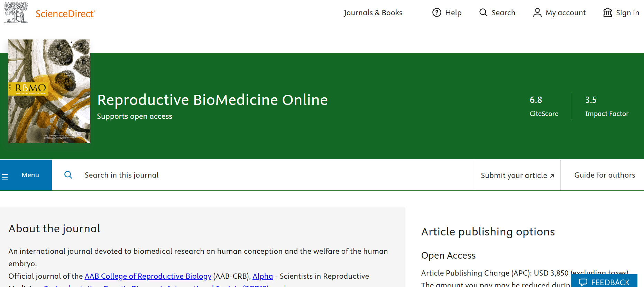
Task: Click the Reproductive BioMedicine Online title
Action: pos(212,100)
